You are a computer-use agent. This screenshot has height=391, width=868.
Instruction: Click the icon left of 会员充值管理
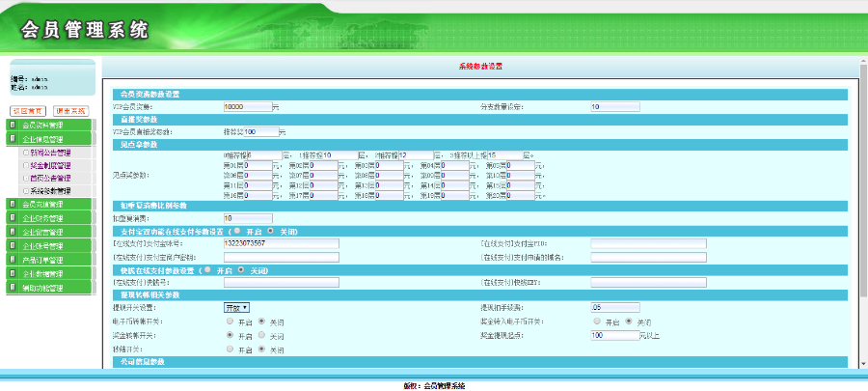coord(13,205)
